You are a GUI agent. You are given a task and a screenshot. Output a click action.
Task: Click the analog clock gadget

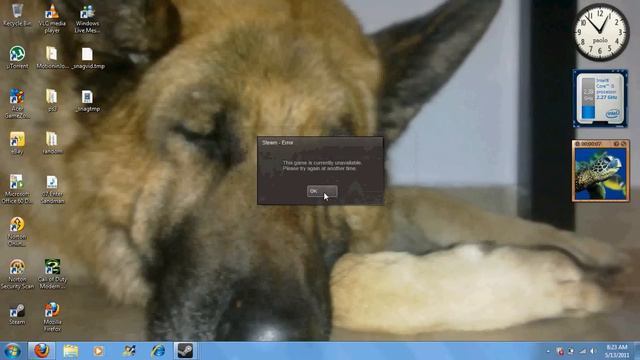pos(601,32)
